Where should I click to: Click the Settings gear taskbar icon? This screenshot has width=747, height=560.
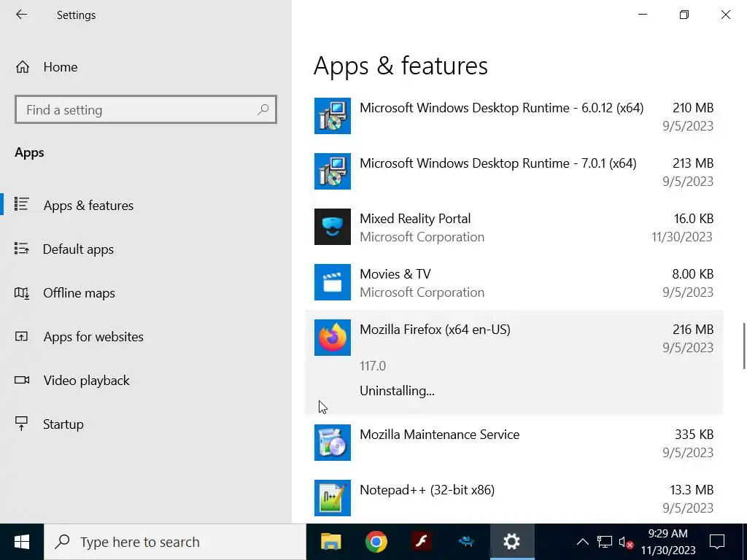click(512, 542)
